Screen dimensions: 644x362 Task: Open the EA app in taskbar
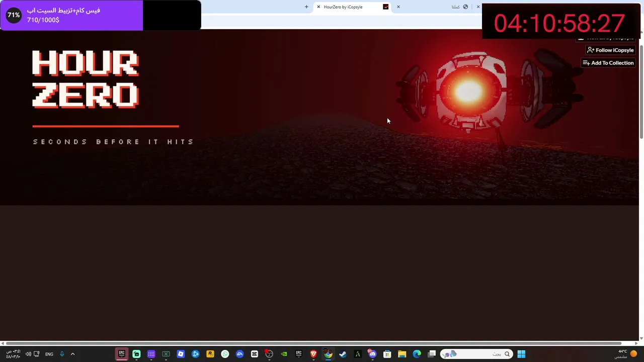239,354
